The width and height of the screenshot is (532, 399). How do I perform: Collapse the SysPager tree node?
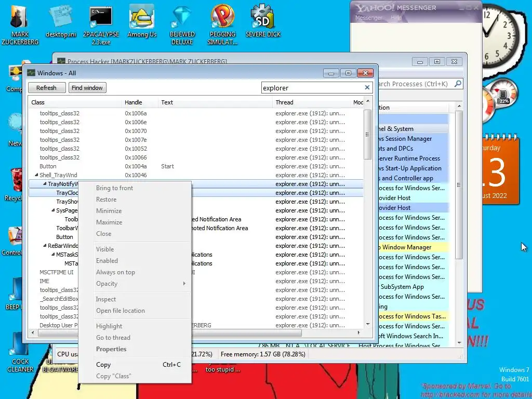coord(53,210)
